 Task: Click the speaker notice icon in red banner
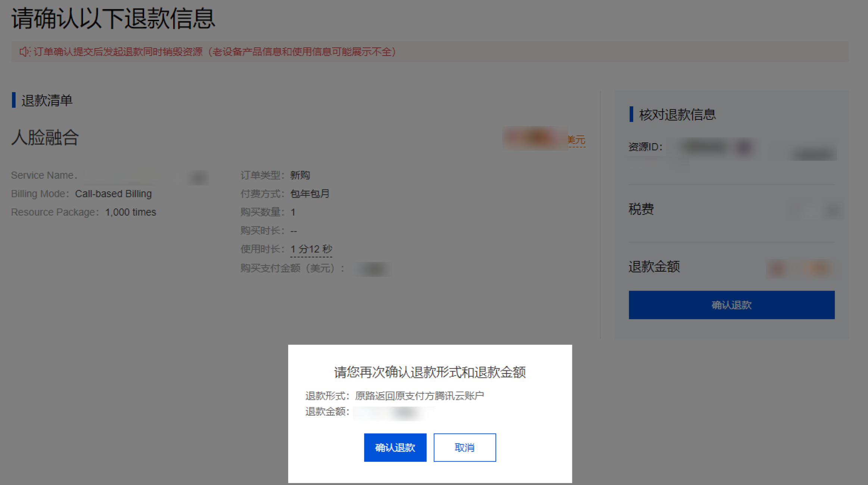(25, 51)
